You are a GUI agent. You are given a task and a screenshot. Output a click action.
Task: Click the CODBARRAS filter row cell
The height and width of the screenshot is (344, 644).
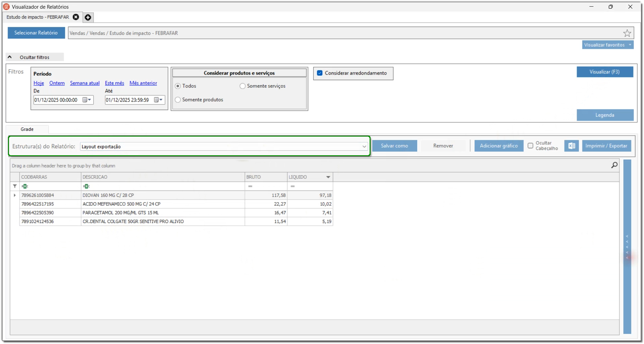coord(50,186)
